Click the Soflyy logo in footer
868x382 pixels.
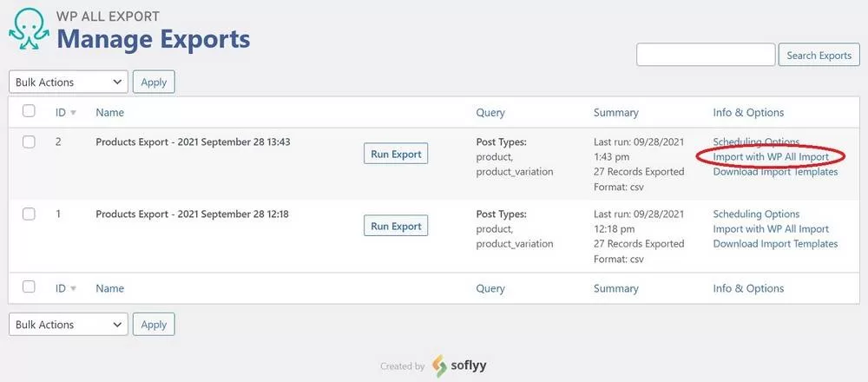(x=464, y=366)
